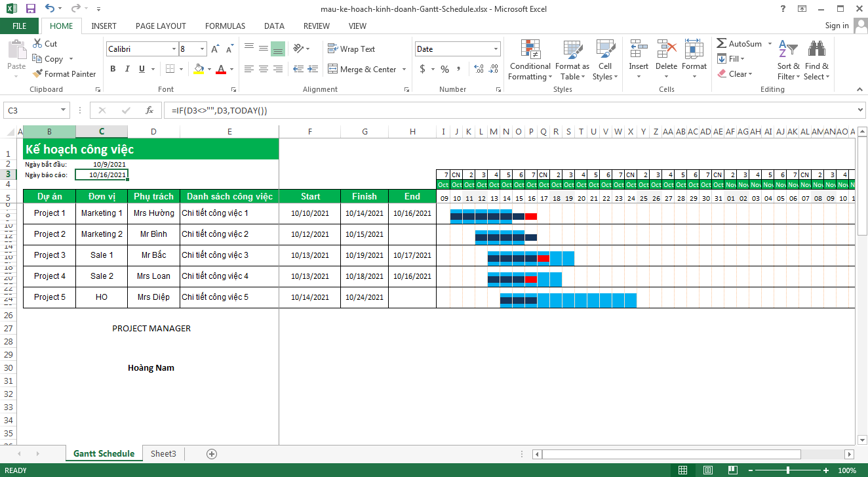Switch to the REVIEW tab

point(317,26)
